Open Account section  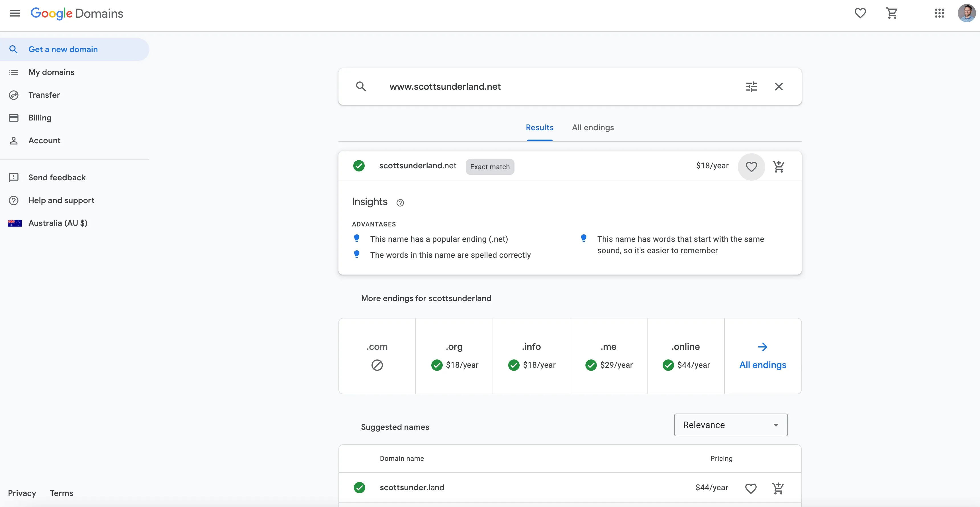click(75, 141)
